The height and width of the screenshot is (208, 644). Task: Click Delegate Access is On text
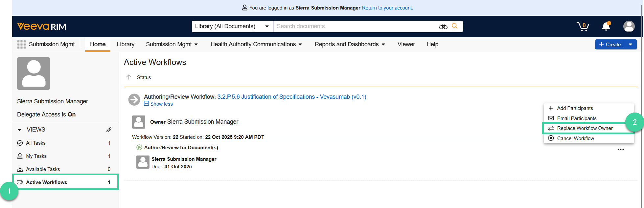pyautogui.click(x=46, y=114)
